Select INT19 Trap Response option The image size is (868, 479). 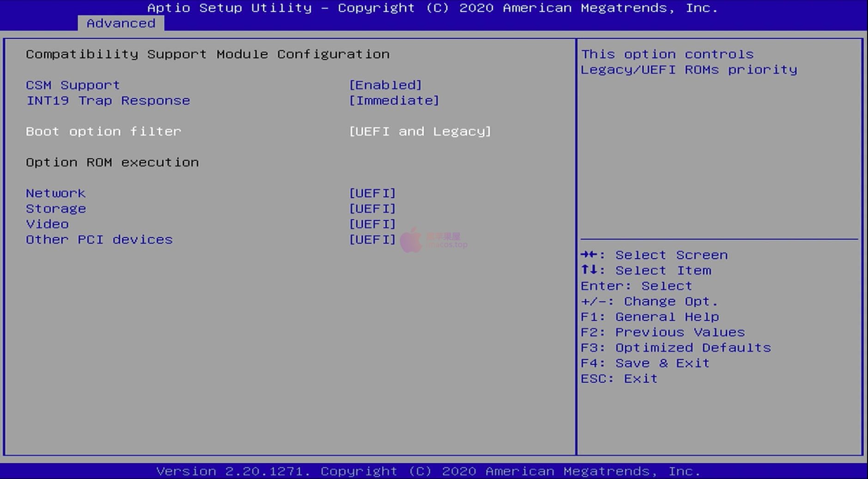(108, 101)
